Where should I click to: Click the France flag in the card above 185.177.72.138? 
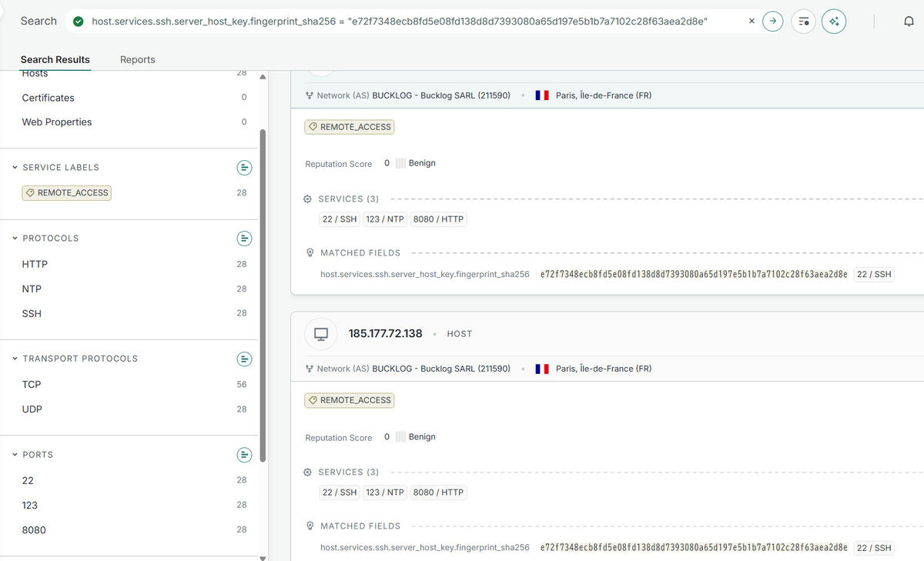click(542, 95)
